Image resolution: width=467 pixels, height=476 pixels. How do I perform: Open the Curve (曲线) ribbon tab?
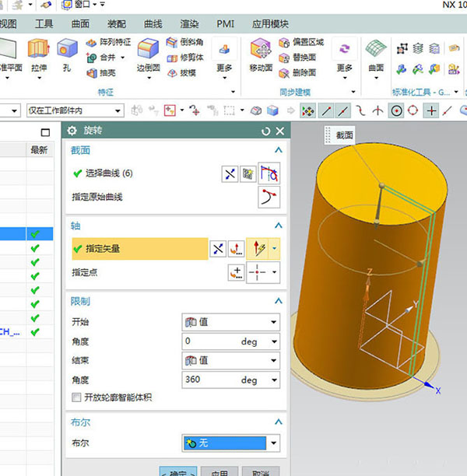coord(153,24)
